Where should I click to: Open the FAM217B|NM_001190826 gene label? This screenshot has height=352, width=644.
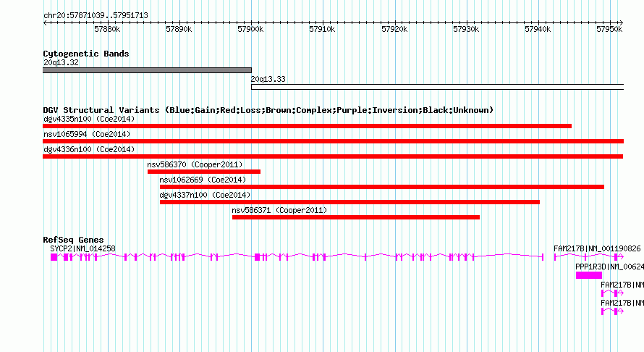click(x=597, y=248)
